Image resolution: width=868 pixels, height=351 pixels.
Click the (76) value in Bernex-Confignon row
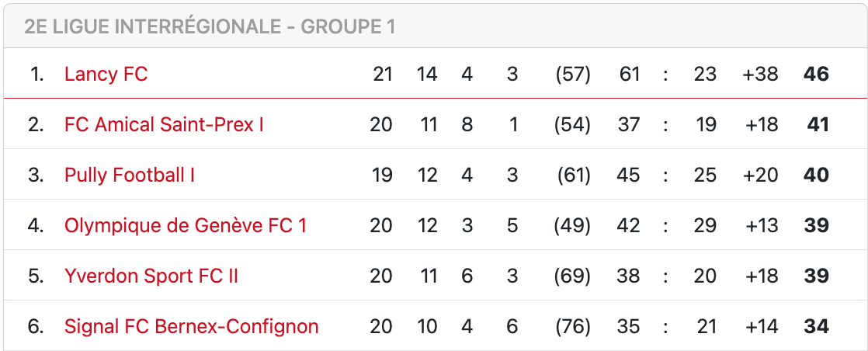[573, 327]
